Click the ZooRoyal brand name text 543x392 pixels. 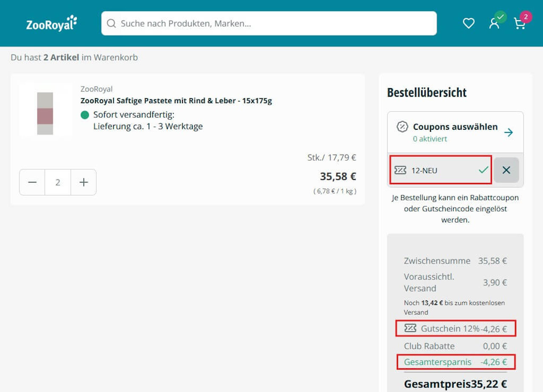coord(96,89)
